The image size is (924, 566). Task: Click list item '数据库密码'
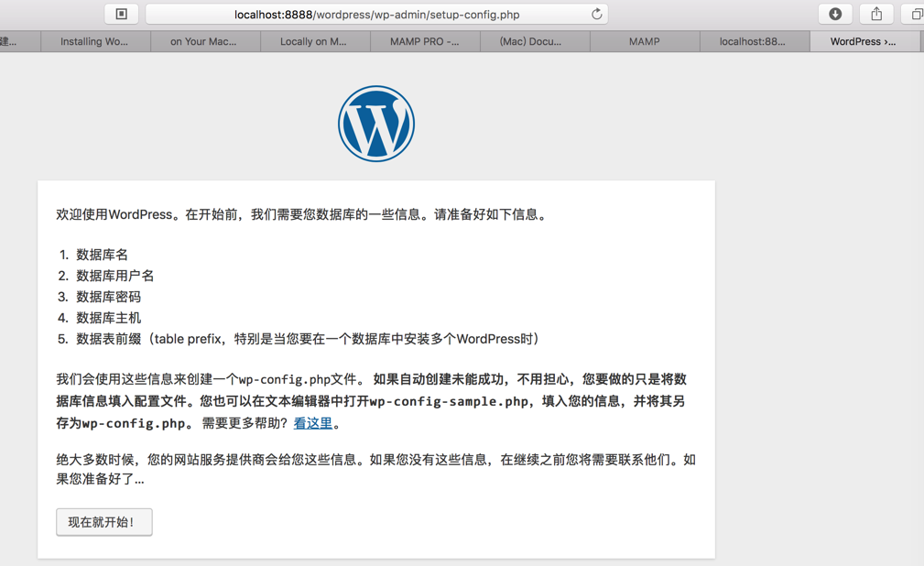[x=108, y=297]
